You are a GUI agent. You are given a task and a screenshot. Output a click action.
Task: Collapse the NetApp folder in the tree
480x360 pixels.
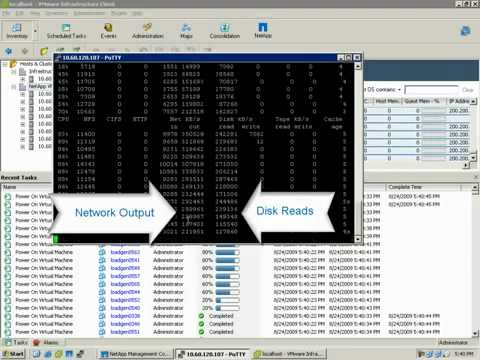[x=14, y=87]
